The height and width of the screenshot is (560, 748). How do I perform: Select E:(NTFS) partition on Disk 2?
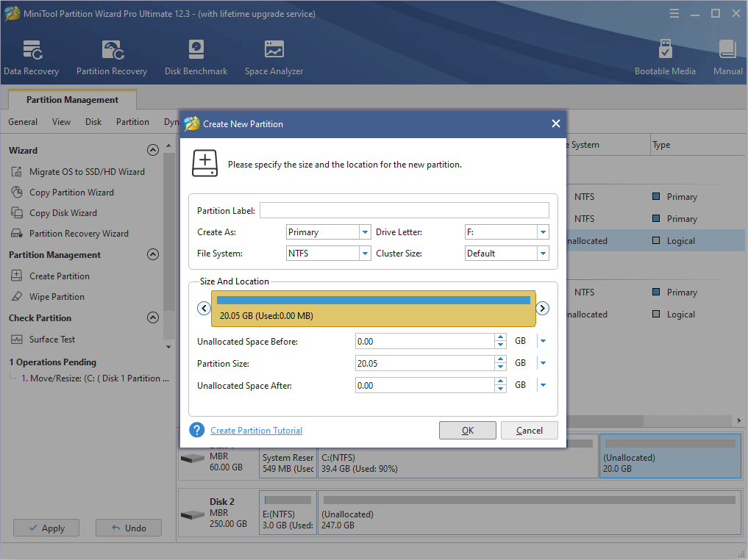click(288, 513)
